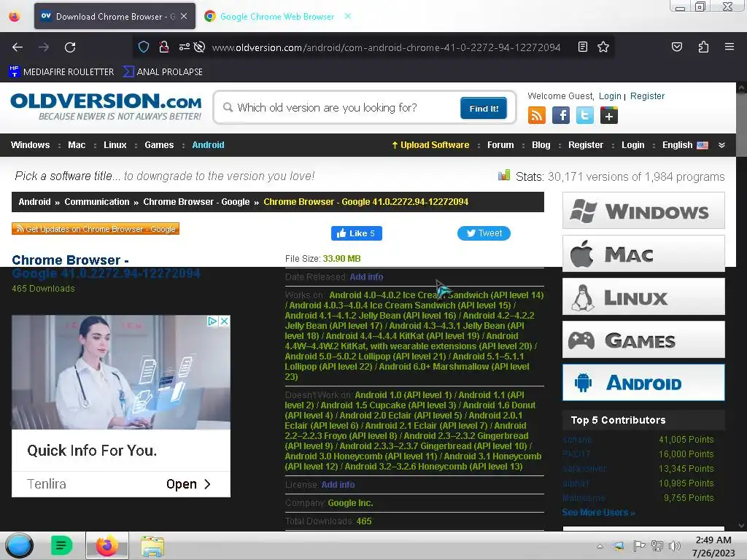
Task: Click the Login link beside Welcome Guest
Action: pyautogui.click(x=610, y=96)
